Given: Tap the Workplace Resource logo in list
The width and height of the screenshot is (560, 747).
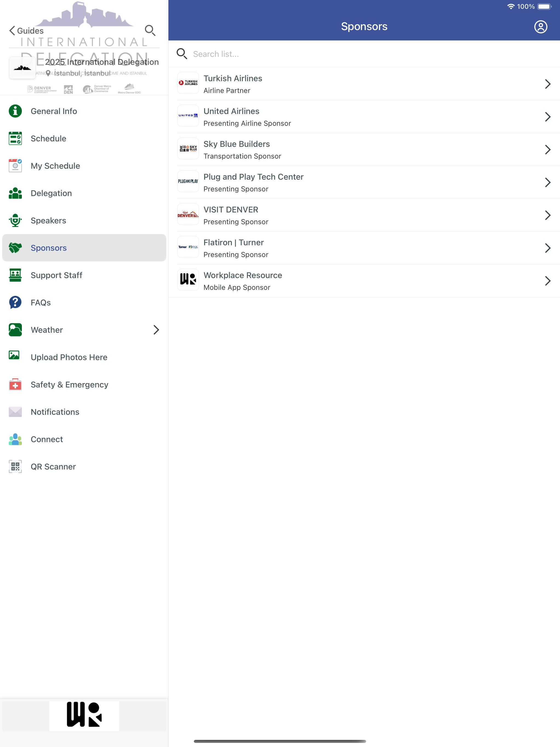Looking at the screenshot, I should pyautogui.click(x=188, y=279).
